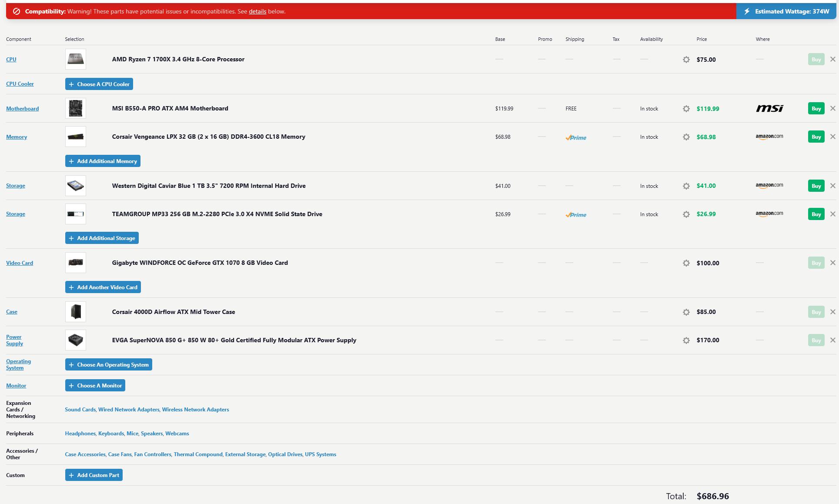Open AMD Ryzen 7 1700X product name
Screen dimensions: 839x504
click(178, 59)
